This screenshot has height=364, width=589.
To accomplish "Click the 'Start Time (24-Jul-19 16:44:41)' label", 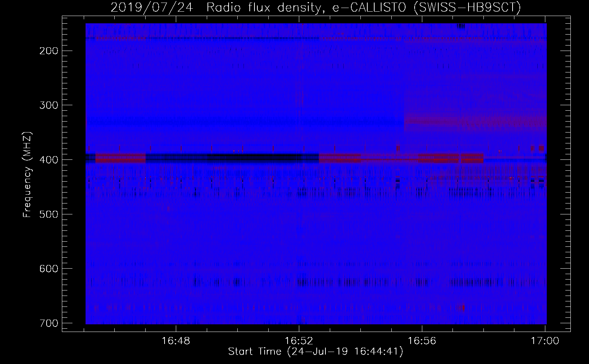I will pyautogui.click(x=316, y=352).
